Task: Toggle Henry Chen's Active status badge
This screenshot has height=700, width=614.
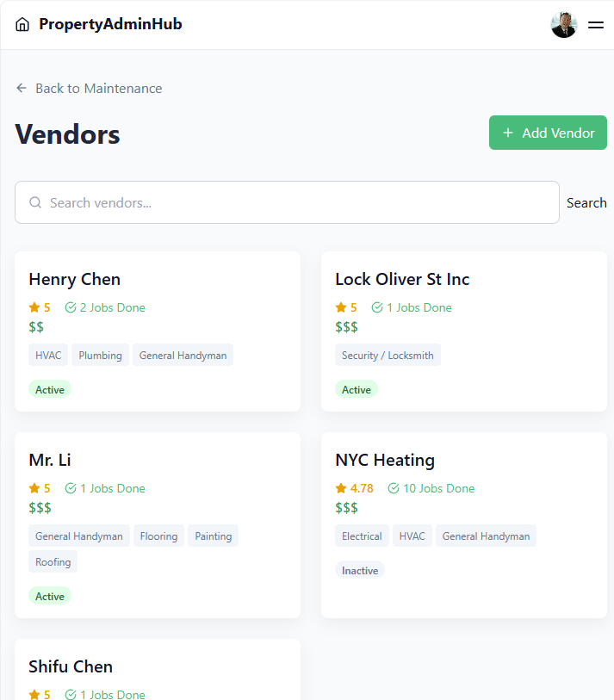Action: (x=49, y=389)
